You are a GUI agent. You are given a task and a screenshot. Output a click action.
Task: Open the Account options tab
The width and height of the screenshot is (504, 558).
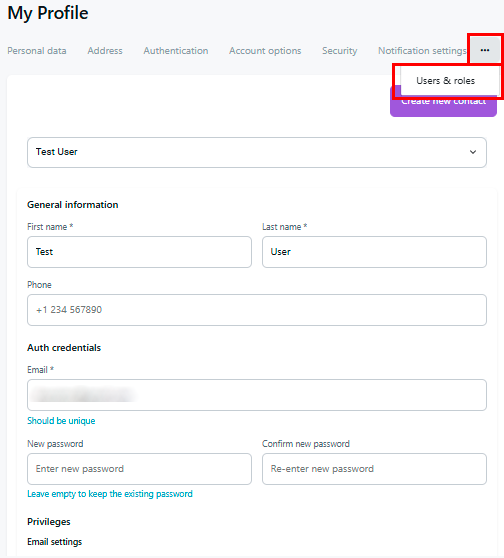pos(265,51)
